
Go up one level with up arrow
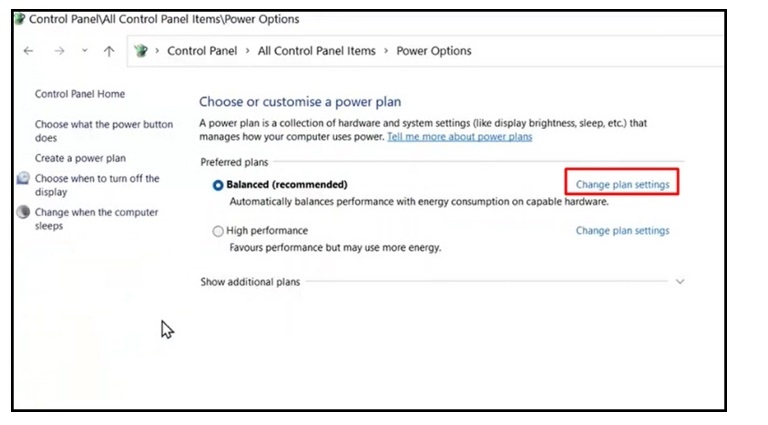point(109,51)
